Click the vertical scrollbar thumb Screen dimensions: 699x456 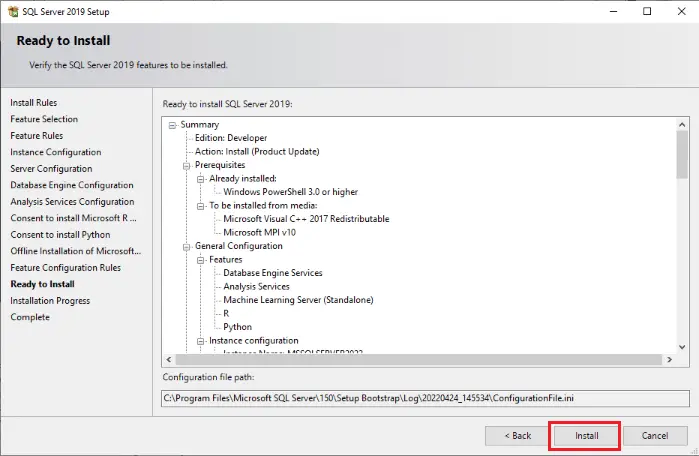pyautogui.click(x=682, y=155)
